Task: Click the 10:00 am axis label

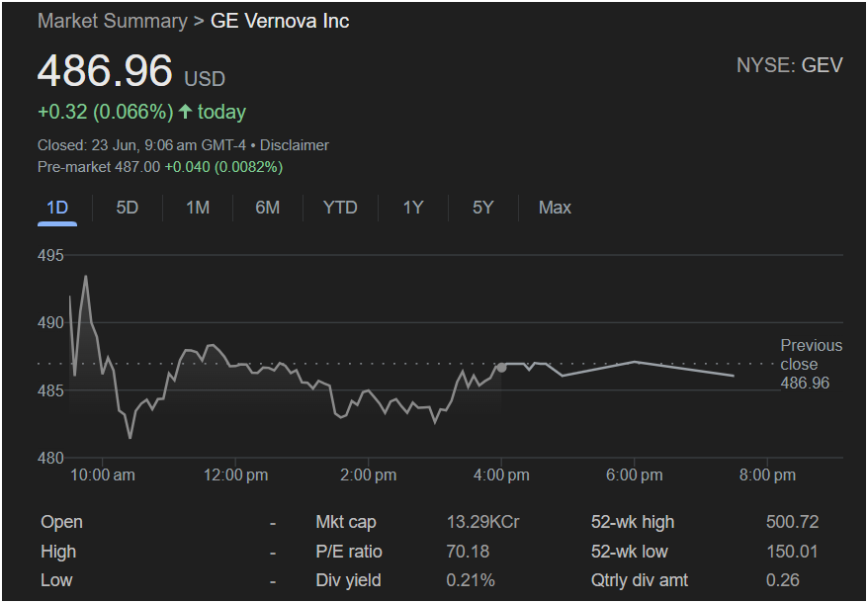Action: click(103, 475)
